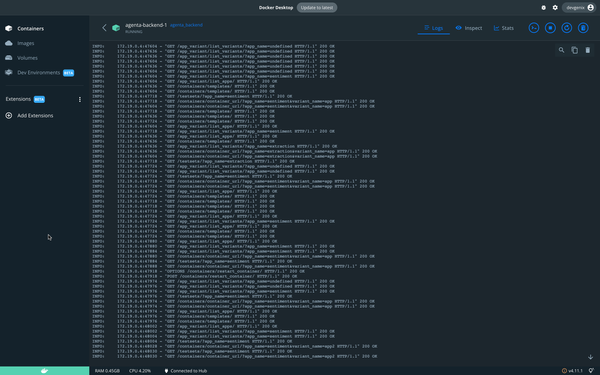Switch to the Stats tab
The image size is (600, 375).
click(x=504, y=28)
